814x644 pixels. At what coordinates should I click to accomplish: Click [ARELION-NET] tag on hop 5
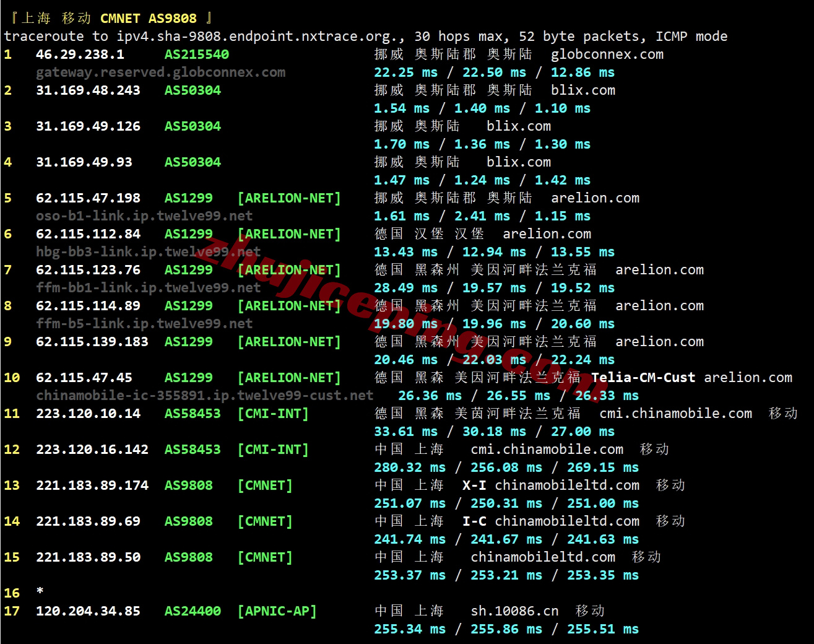pos(288,198)
